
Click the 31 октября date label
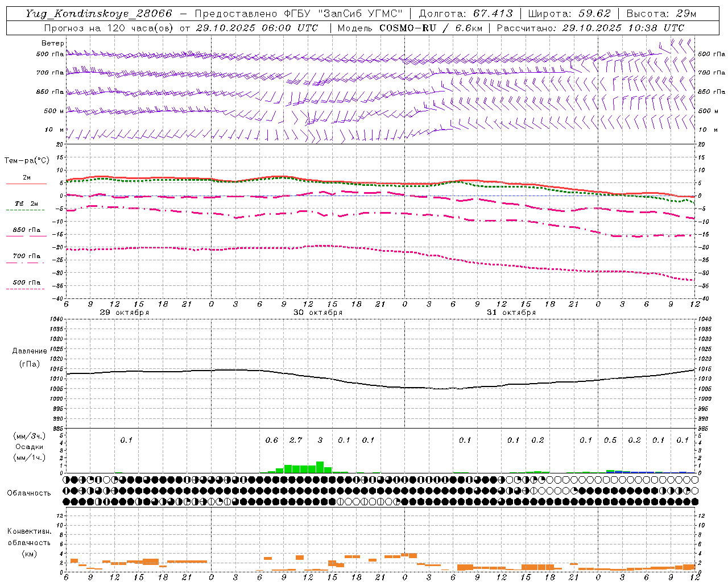click(x=511, y=313)
